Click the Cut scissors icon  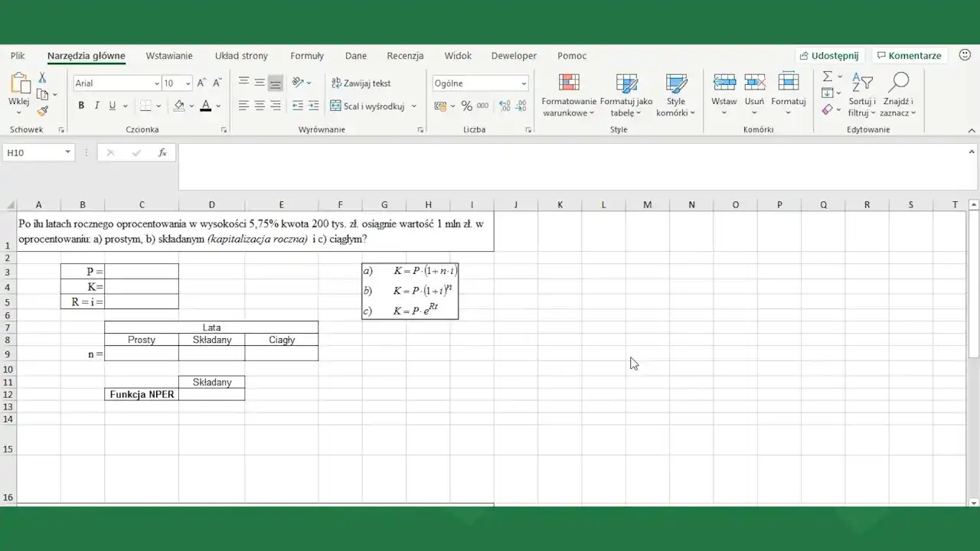42,78
